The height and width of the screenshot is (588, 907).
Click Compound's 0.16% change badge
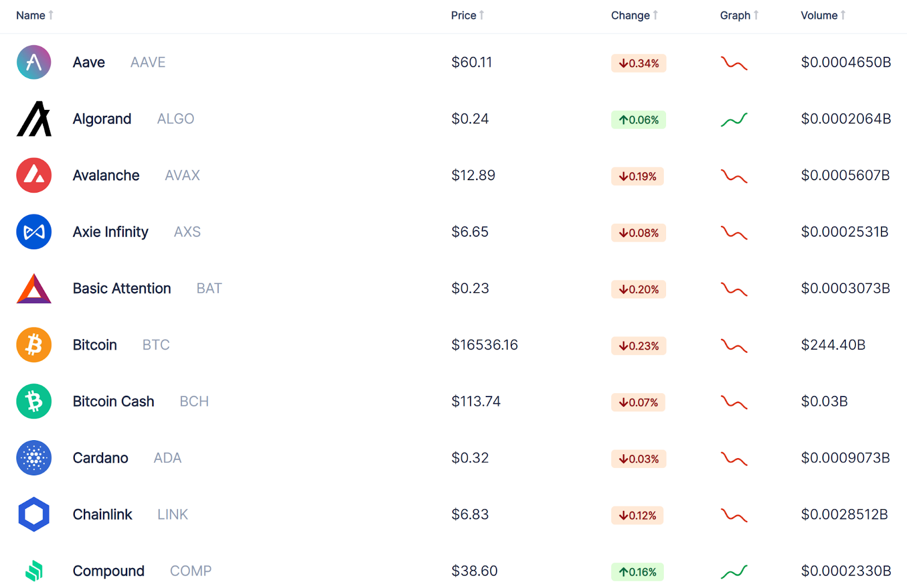(637, 572)
